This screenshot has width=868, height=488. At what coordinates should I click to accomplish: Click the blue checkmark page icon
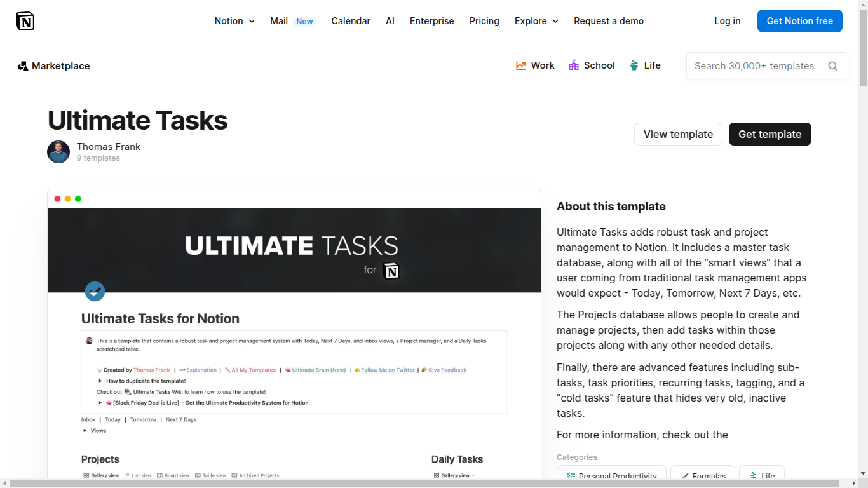95,292
